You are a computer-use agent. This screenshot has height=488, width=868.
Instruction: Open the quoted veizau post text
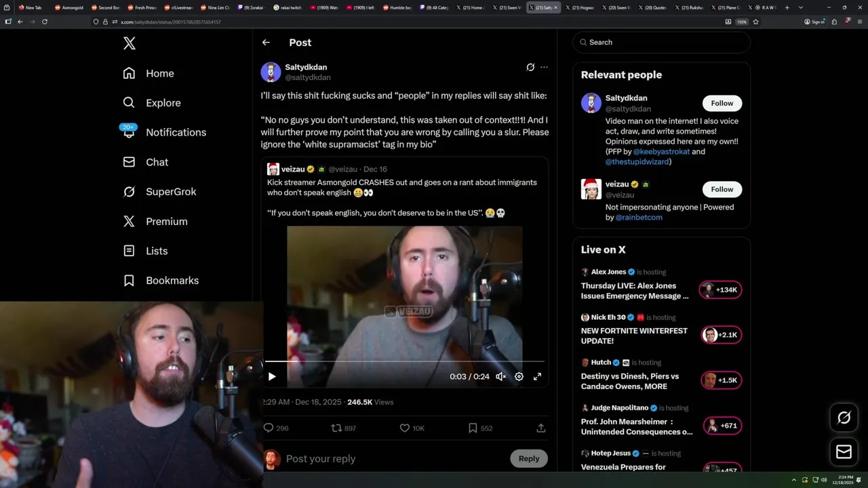pos(402,198)
